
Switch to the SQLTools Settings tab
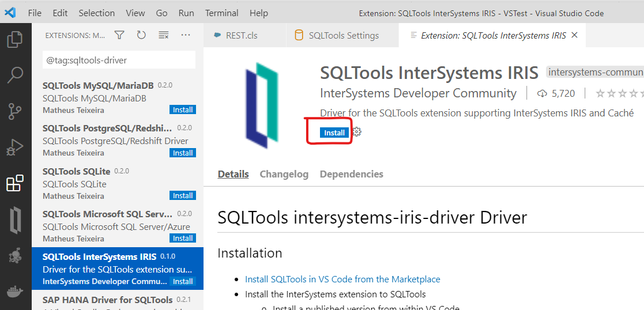pyautogui.click(x=344, y=36)
